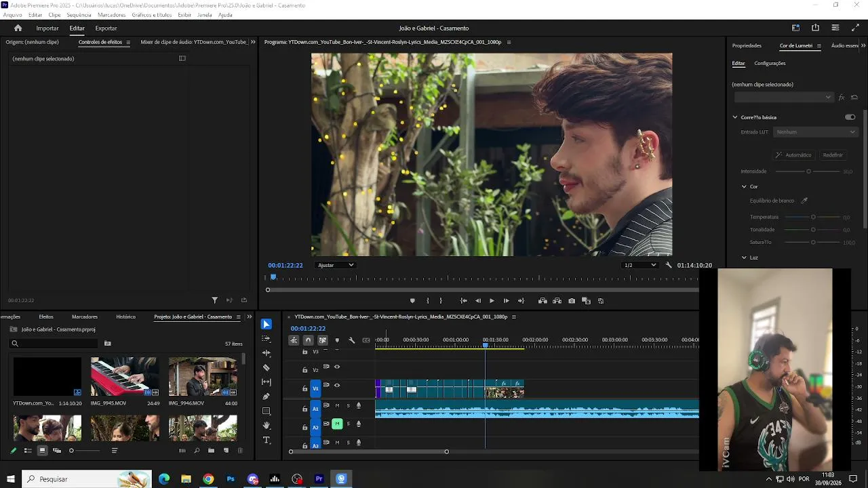The height and width of the screenshot is (488, 868).
Task: Open the Home screen icon
Action: [x=18, y=28]
